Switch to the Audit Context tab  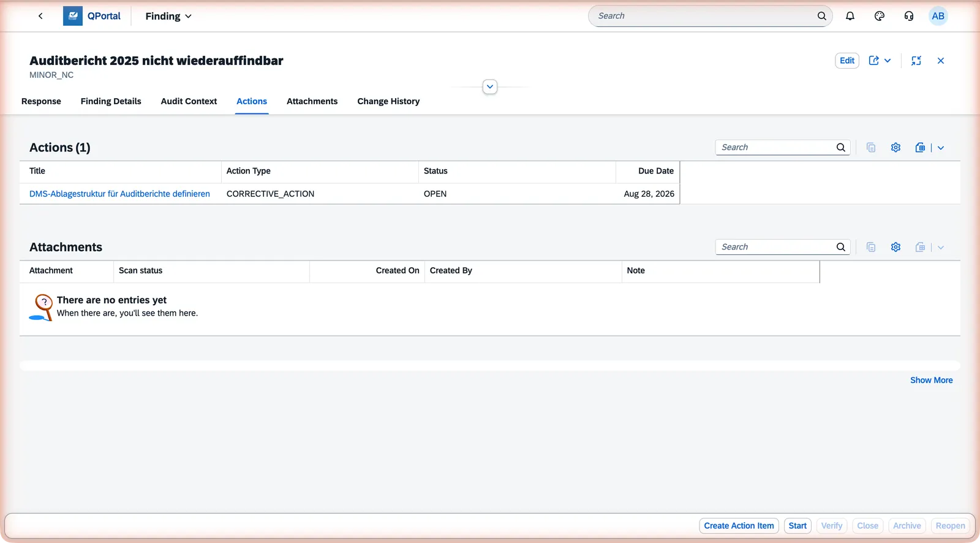[x=189, y=101]
